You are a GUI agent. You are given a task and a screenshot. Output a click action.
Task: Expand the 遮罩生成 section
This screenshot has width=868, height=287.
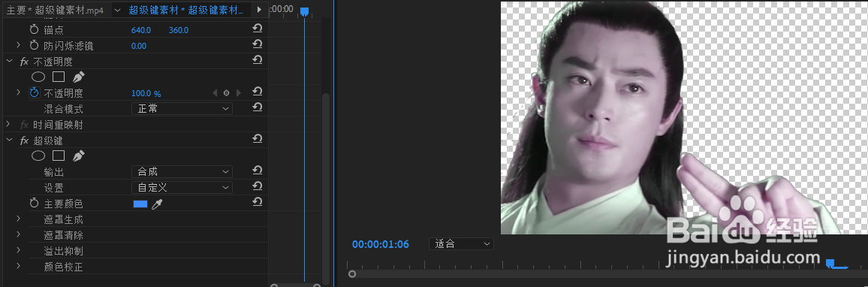coord(18,219)
